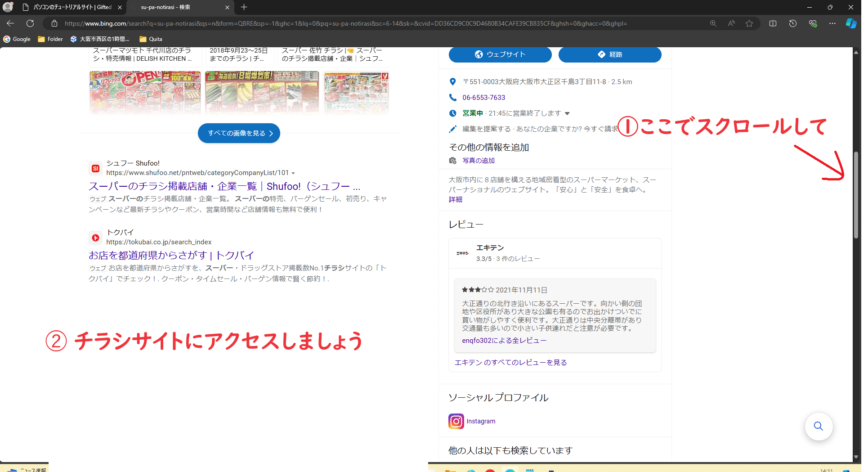Click the エキテン review source logo
The height and width of the screenshot is (472, 868).
(462, 253)
